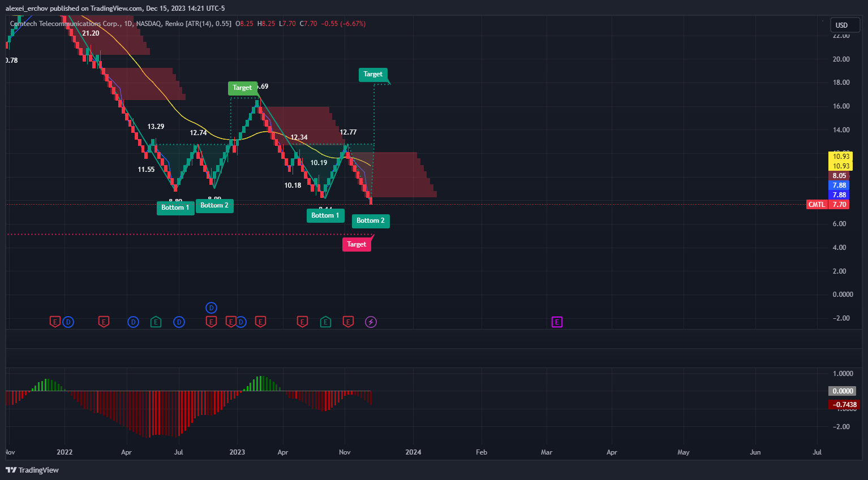Screen dimensions: 868x480
Task: Click the Mar label on the time axis
Action: (x=547, y=452)
